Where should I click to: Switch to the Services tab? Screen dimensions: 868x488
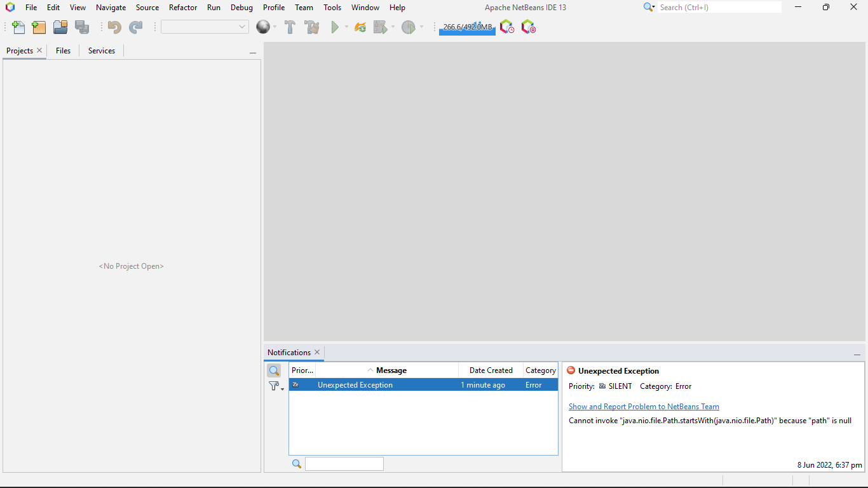coord(101,50)
